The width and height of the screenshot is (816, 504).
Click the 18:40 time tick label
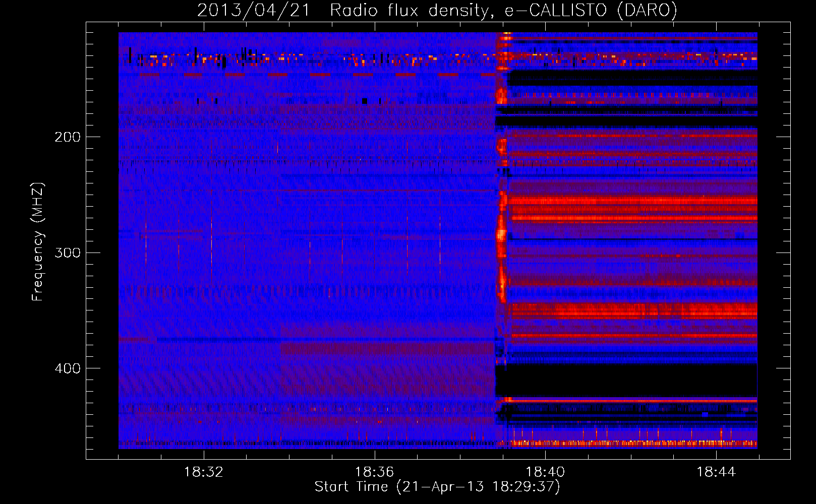coord(545,472)
